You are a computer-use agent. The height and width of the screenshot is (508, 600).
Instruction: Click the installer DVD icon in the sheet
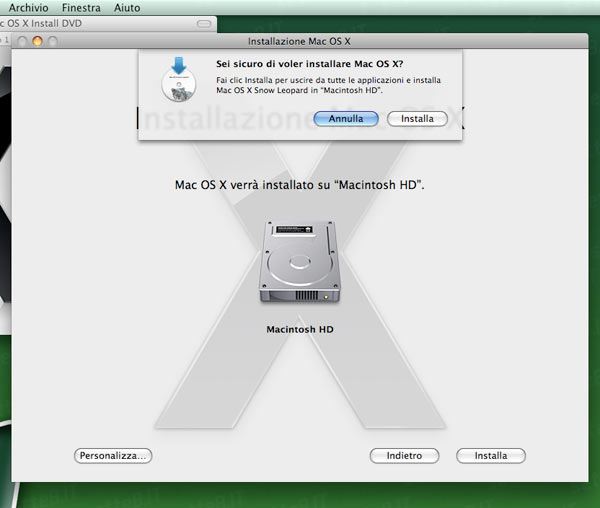click(x=179, y=79)
